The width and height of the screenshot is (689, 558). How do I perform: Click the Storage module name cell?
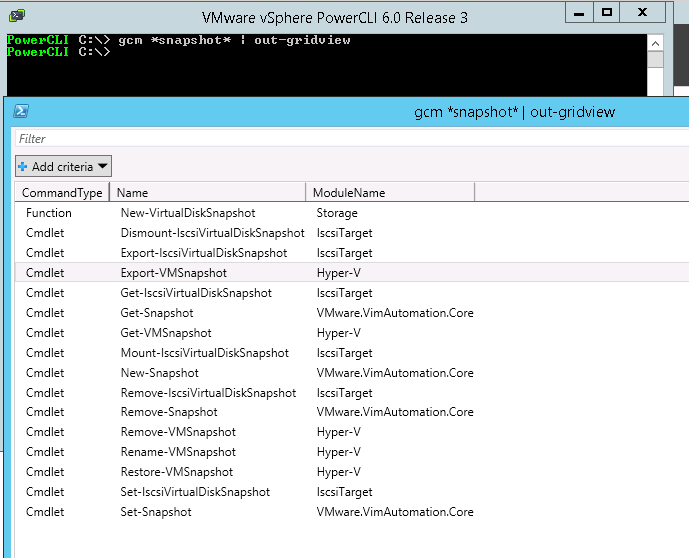pos(337,213)
